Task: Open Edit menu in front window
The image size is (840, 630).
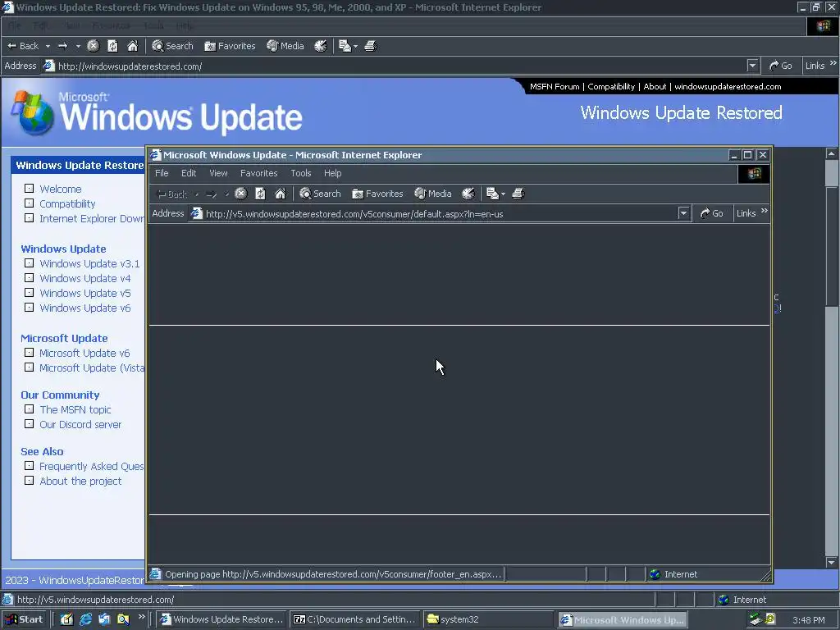Action: click(x=189, y=173)
